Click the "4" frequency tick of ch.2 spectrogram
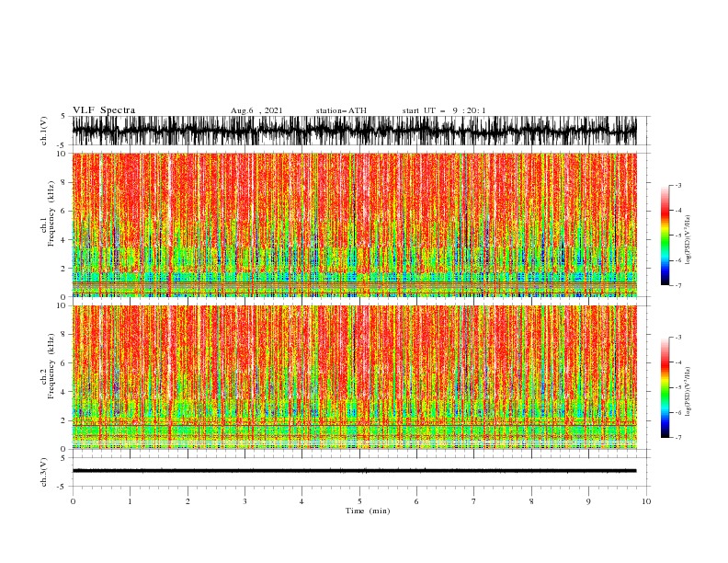The height and width of the screenshot is (563, 728). [x=64, y=392]
